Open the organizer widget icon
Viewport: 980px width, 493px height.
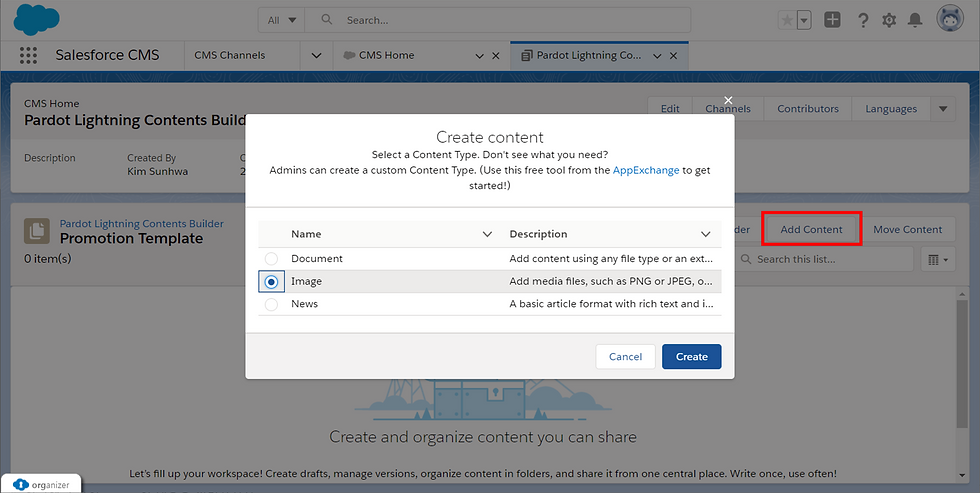click(21, 484)
